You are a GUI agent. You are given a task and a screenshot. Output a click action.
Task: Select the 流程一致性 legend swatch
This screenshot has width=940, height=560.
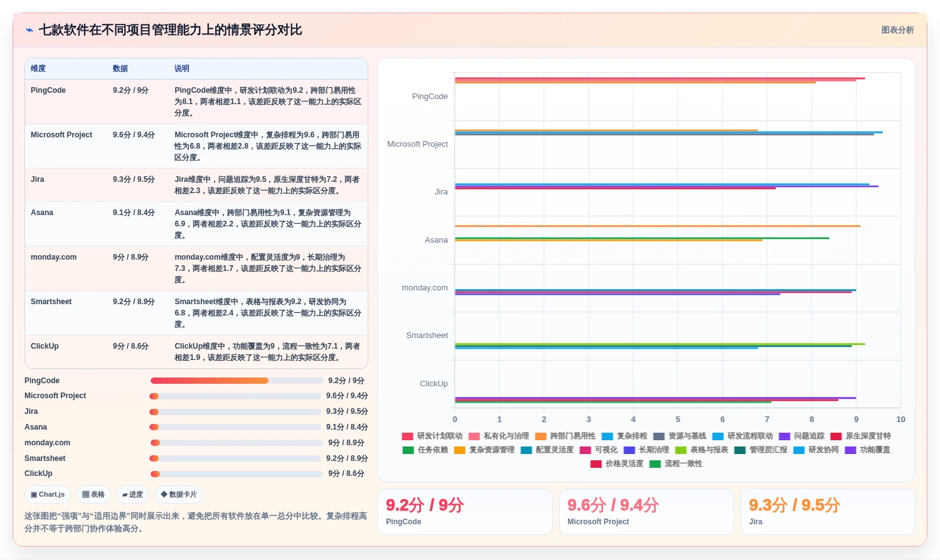[655, 464]
